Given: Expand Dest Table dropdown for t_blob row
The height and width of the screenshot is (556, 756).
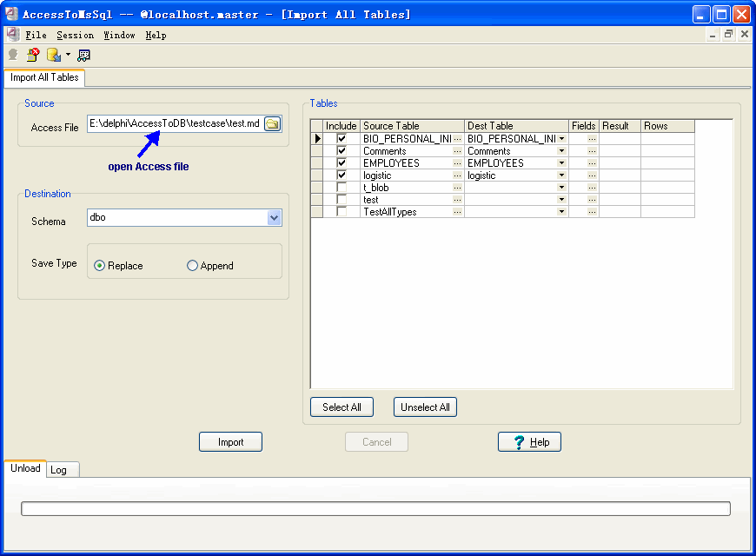Looking at the screenshot, I should pyautogui.click(x=561, y=188).
